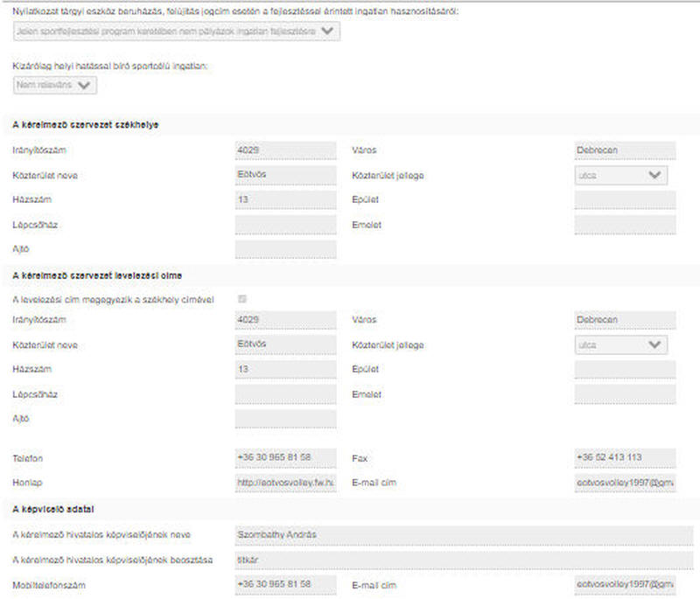Click the representative's name field 'Szombathy András'
The image size is (700, 599).
pos(464,535)
